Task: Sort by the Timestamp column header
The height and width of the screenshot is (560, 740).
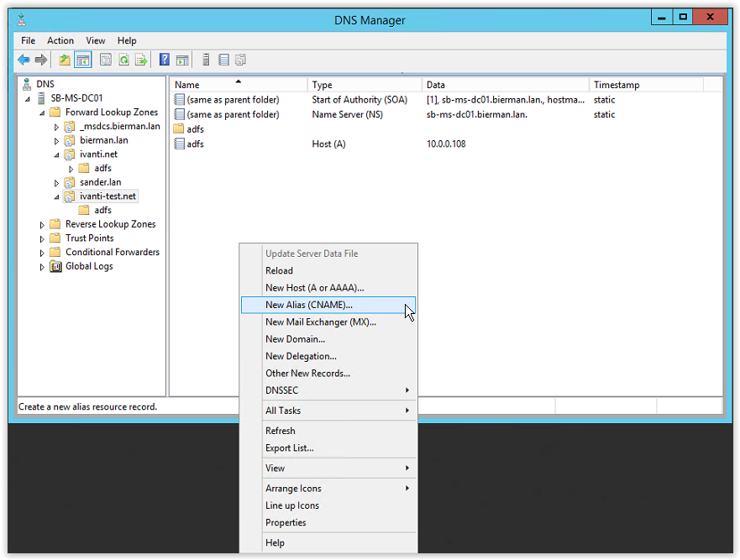Action: [x=647, y=85]
